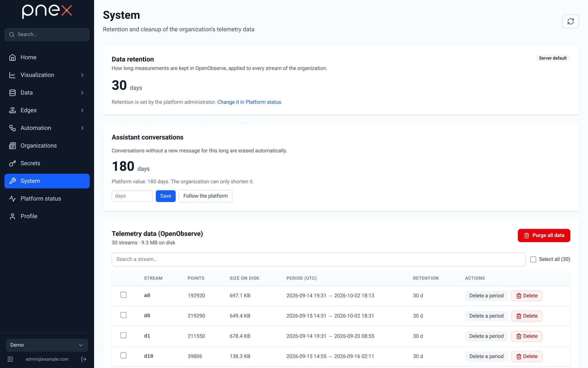Go to the Secrets page

coord(47,163)
